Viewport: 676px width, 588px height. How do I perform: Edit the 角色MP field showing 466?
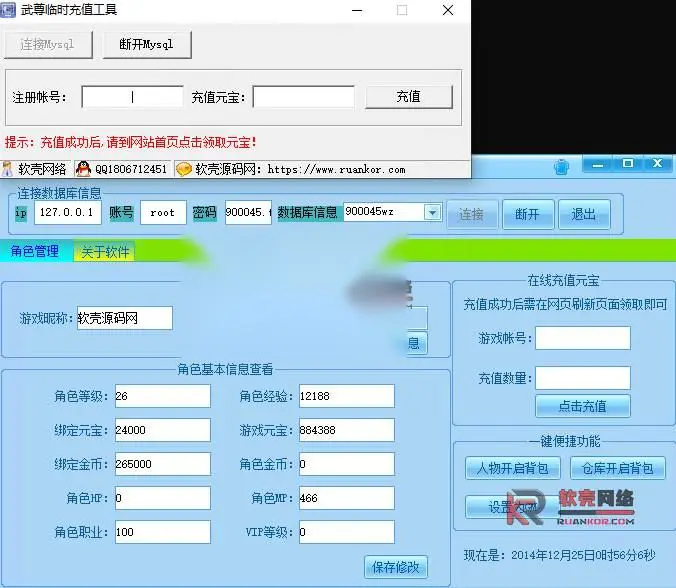click(x=347, y=498)
